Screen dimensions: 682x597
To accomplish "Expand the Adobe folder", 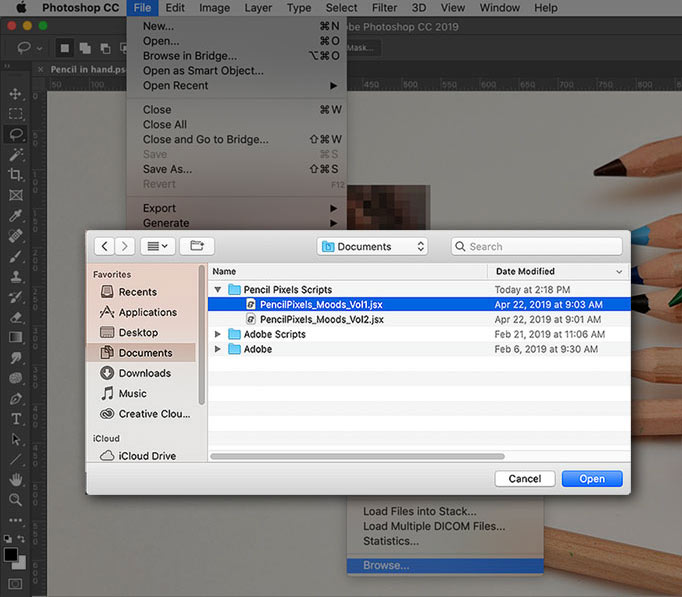I will [x=218, y=349].
